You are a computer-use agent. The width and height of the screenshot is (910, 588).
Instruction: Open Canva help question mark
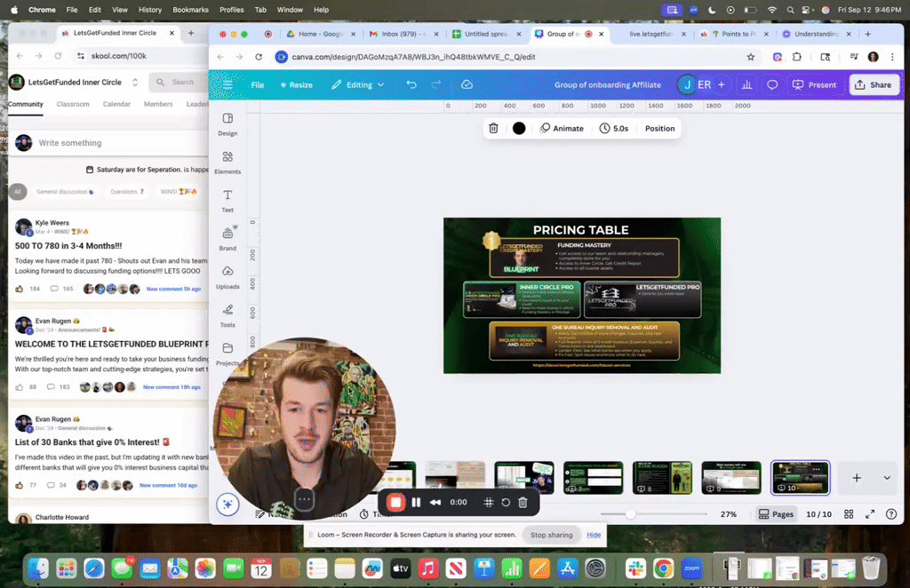pos(891,514)
